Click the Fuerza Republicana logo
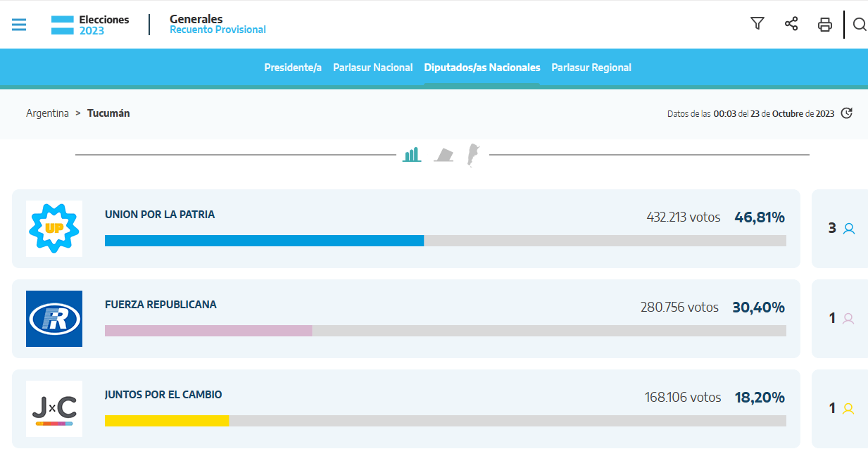The image size is (868, 456). 54,319
